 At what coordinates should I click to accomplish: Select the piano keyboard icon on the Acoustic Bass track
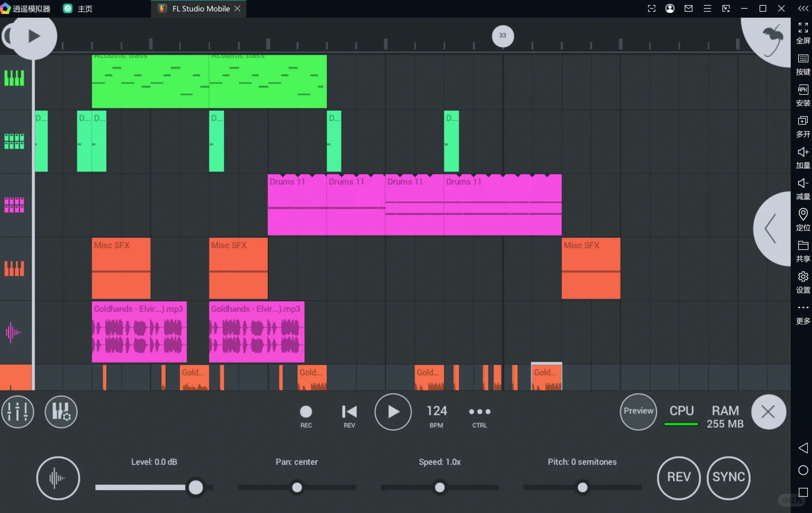(x=14, y=77)
